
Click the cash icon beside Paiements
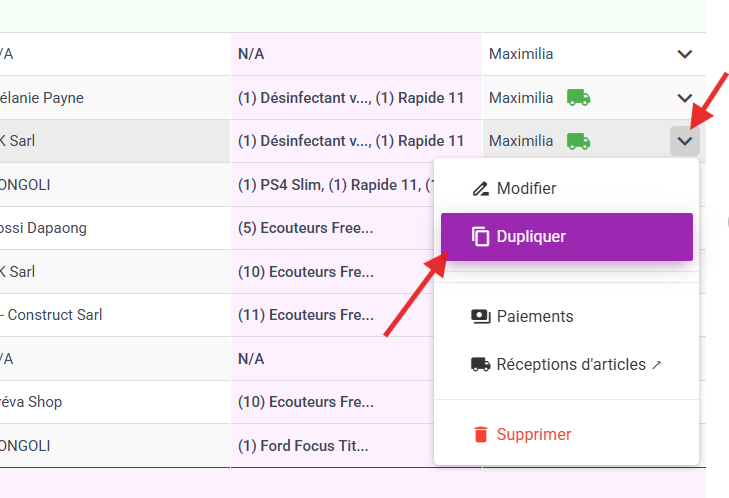(481, 317)
